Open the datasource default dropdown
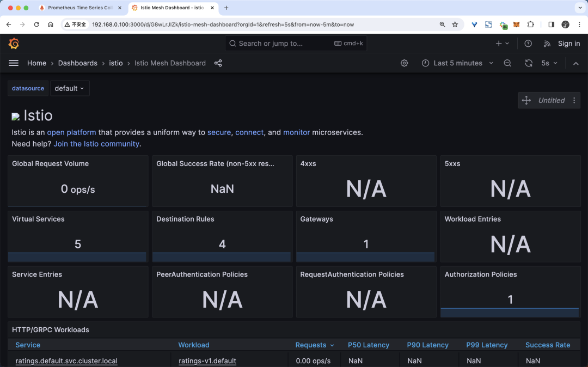Viewport: 588px width, 367px height. click(x=70, y=88)
